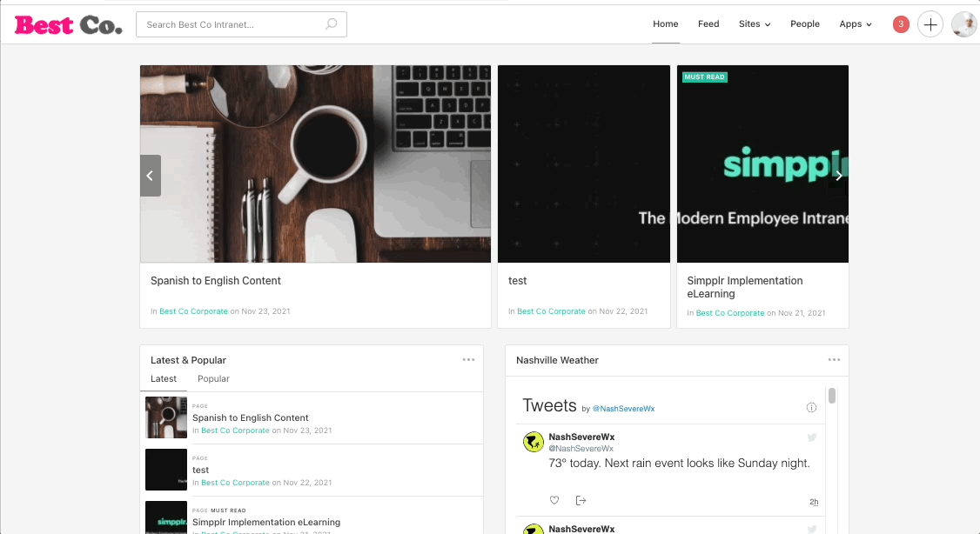Open @NashSevereWx Twitter handle link

pos(624,409)
